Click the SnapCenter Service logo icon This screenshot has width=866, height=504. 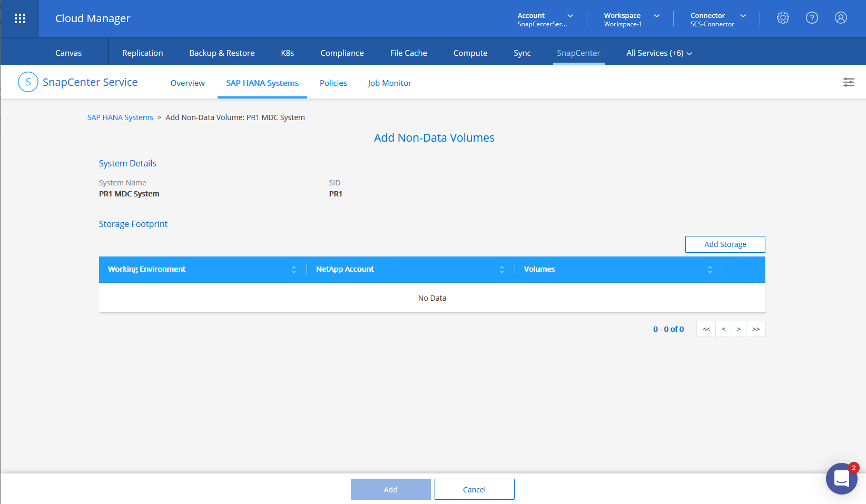coord(28,82)
